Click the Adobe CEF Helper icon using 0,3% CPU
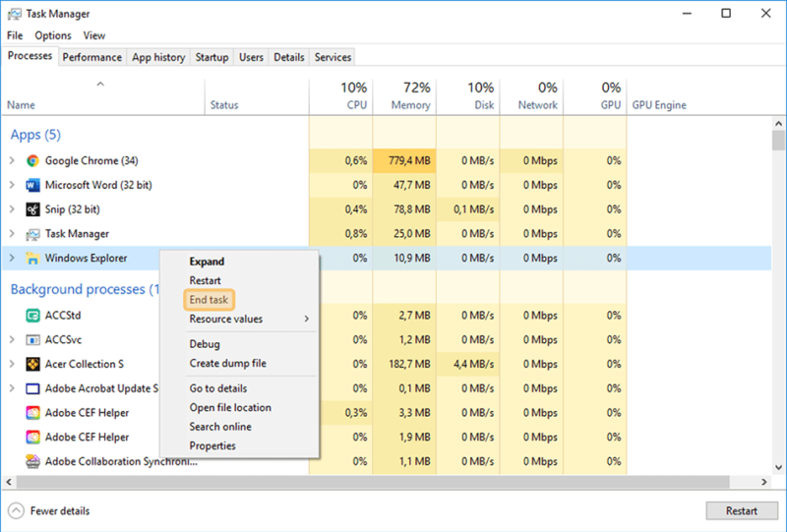This screenshot has height=532, width=787. (x=32, y=413)
